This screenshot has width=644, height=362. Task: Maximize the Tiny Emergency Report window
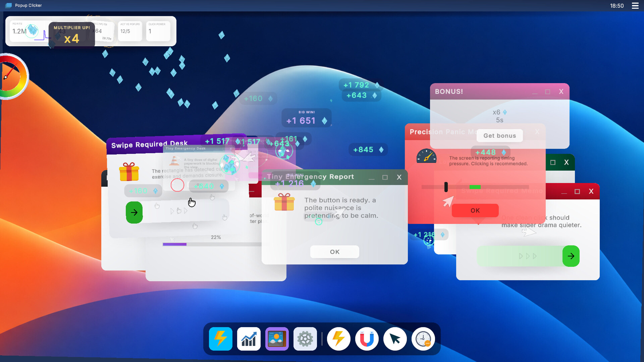[x=385, y=177]
